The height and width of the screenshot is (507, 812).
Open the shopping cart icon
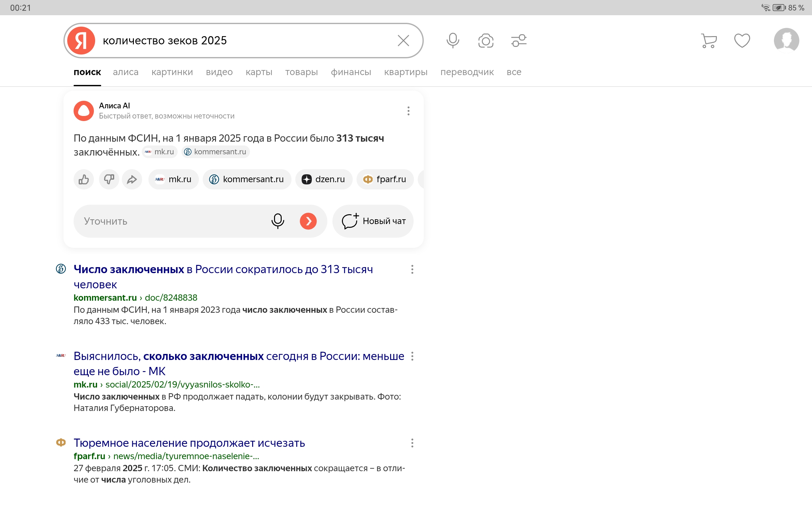point(709,41)
